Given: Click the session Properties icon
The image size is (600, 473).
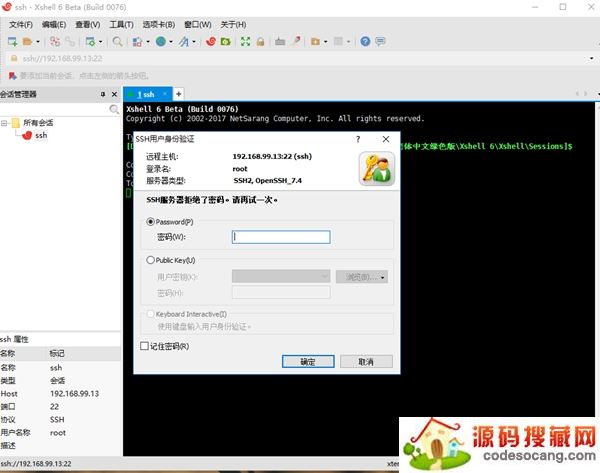Looking at the screenshot, I should pos(90,41).
